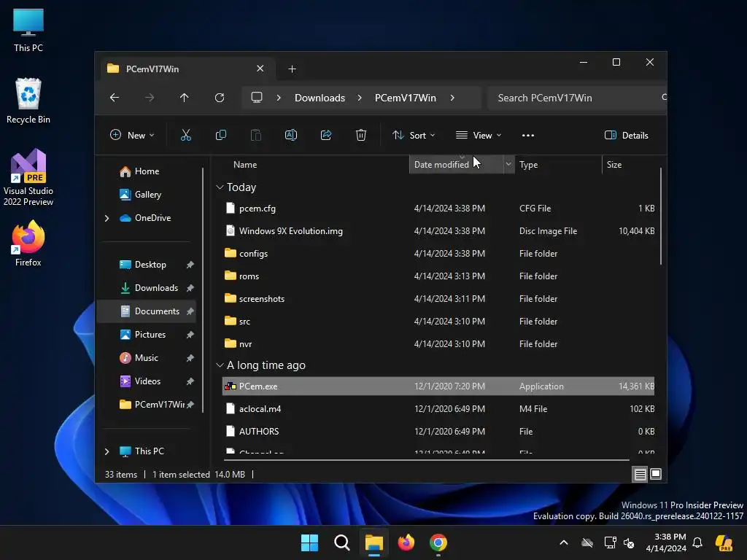Click the Copy icon in toolbar
Screen dimensions: 747x560
221,135
